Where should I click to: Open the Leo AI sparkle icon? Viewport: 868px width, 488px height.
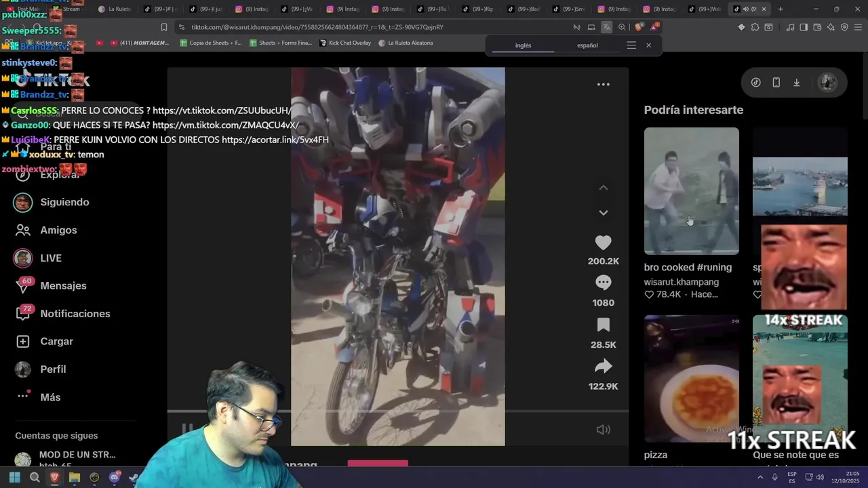[831, 27]
